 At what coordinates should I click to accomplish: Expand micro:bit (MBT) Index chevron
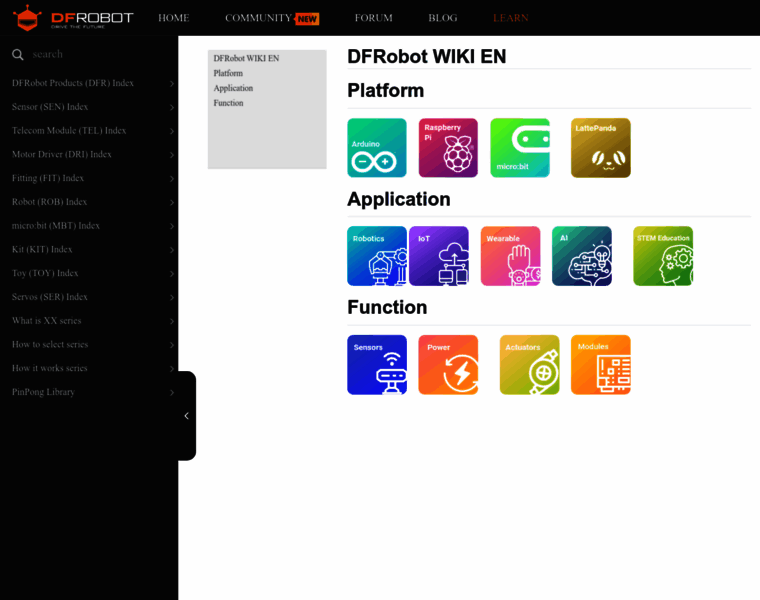[172, 226]
